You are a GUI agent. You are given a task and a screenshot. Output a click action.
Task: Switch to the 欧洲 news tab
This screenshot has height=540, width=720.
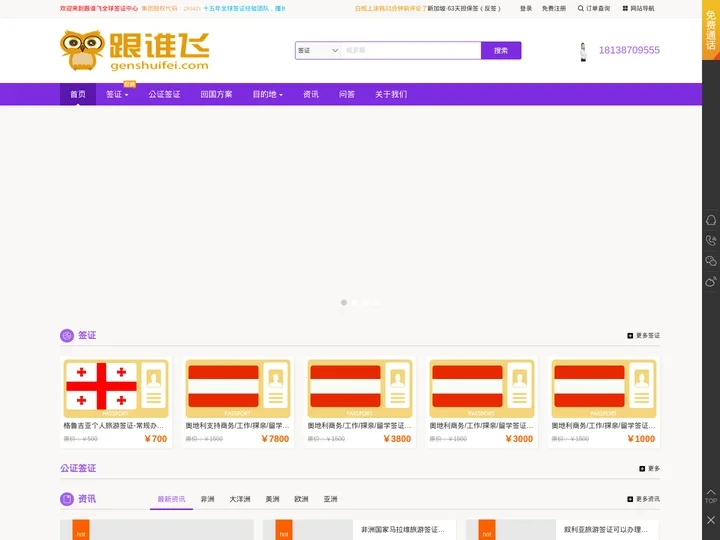tap(301, 499)
